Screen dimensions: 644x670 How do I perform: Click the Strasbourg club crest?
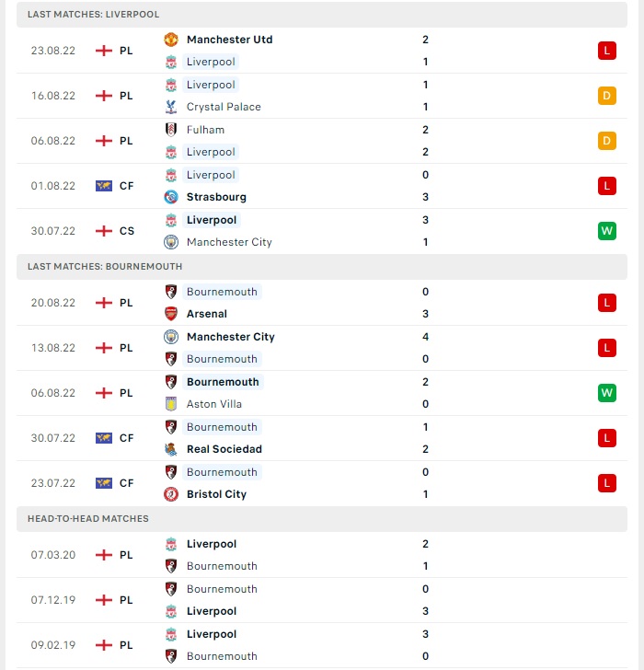[x=171, y=197]
